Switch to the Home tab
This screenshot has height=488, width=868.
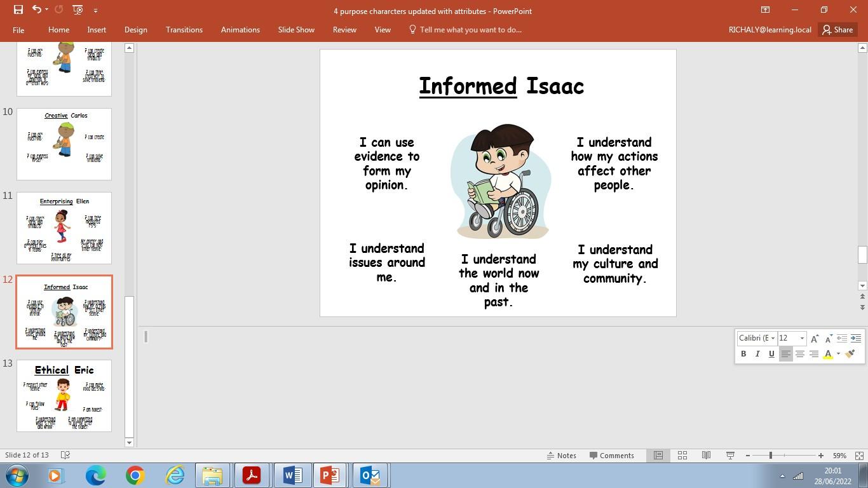click(x=58, y=30)
